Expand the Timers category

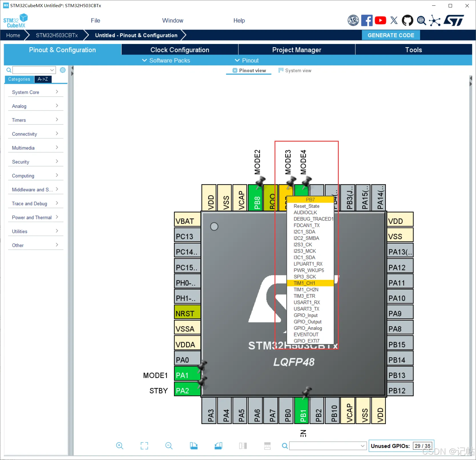coord(35,120)
